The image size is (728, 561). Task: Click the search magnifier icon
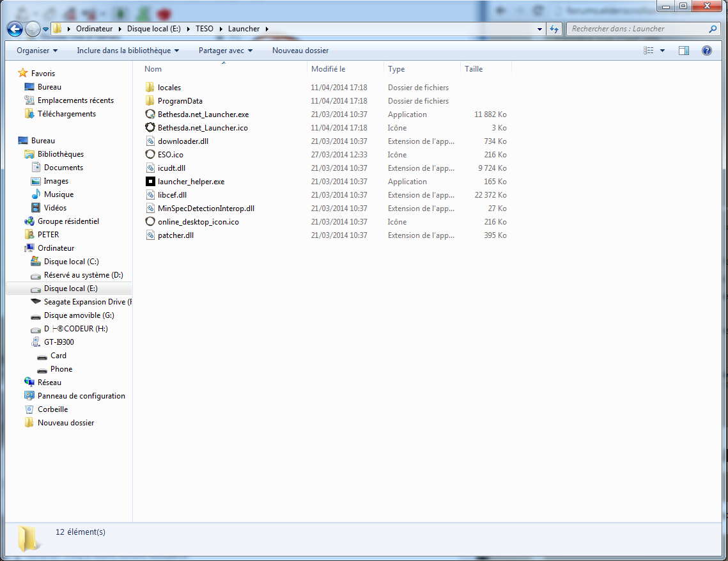coord(713,29)
